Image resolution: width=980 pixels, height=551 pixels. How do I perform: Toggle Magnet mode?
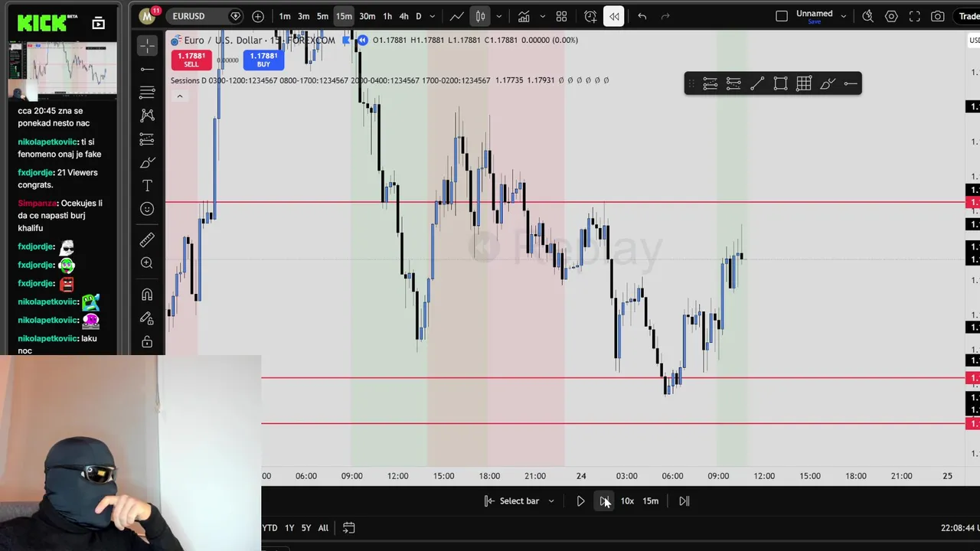[x=148, y=295]
